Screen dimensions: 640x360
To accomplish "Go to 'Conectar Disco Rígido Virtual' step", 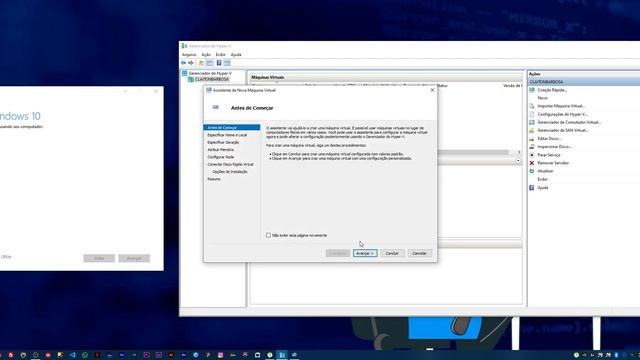I will 231,164.
